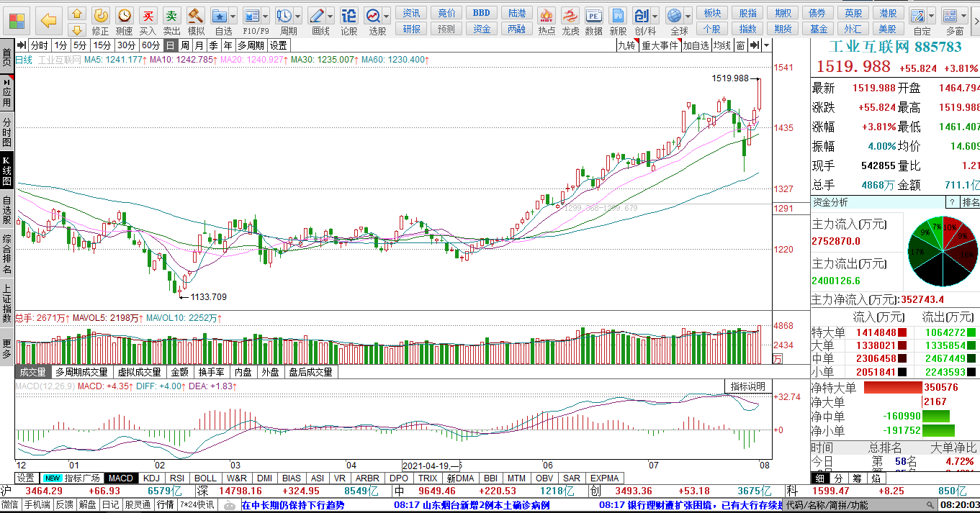The image size is (980, 513).
Task: Open the 买入 (buy) tool
Action: pos(148,19)
